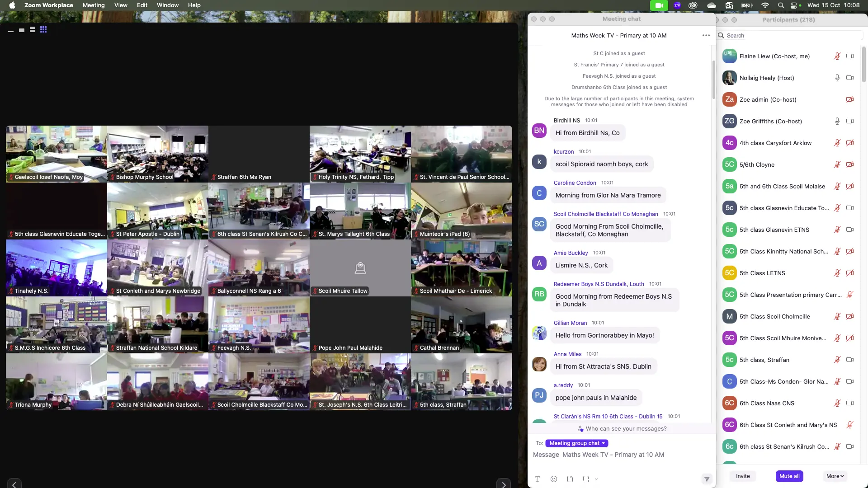868x488 pixels.
Task: Open the Meeting group chat recipient dropdown
Action: 577,443
